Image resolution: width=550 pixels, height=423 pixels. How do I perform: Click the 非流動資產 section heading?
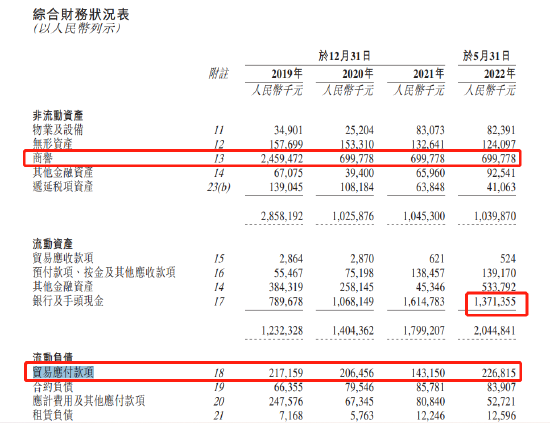pos(58,115)
